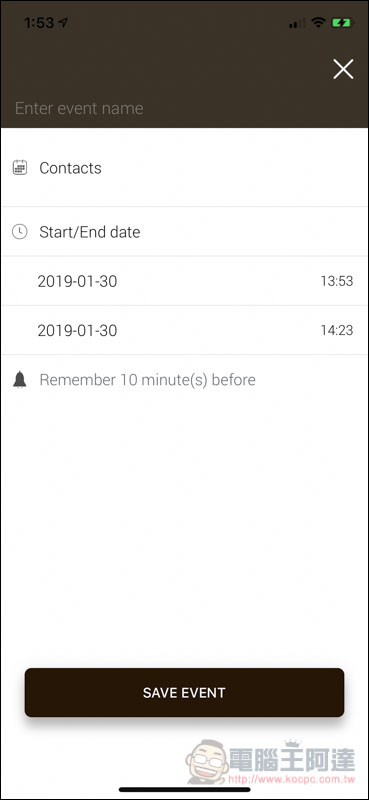The height and width of the screenshot is (800, 369).
Task: Tap the cartoon face watermark logo
Action: (x=206, y=761)
